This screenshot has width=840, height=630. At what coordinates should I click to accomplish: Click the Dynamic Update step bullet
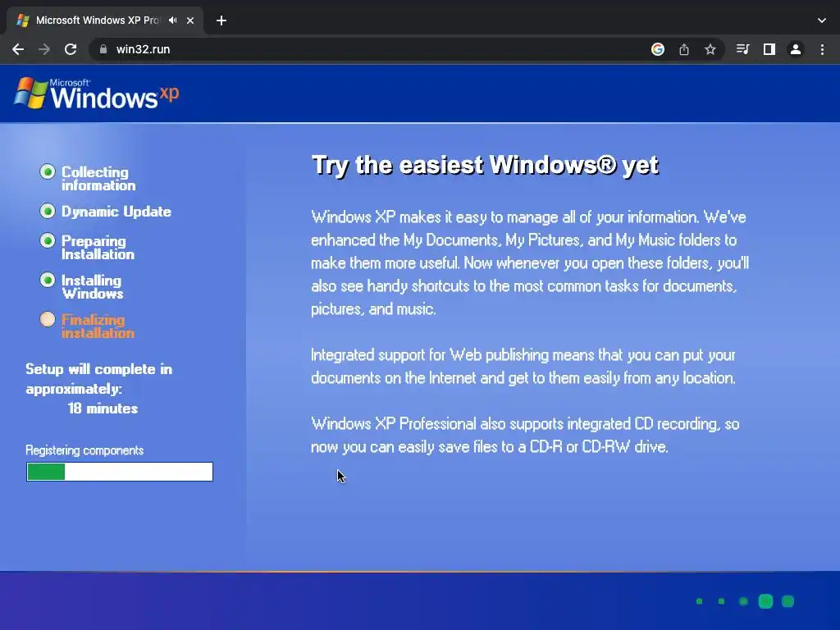[x=48, y=211]
